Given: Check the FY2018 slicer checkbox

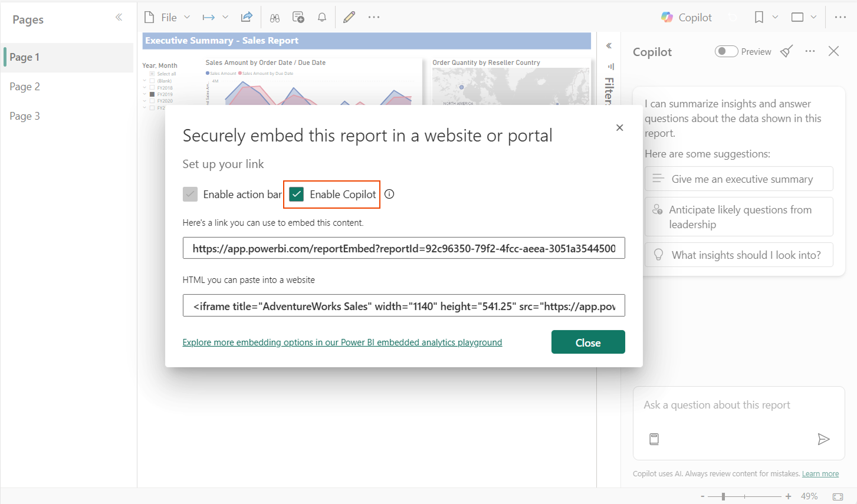Looking at the screenshot, I should (152, 87).
